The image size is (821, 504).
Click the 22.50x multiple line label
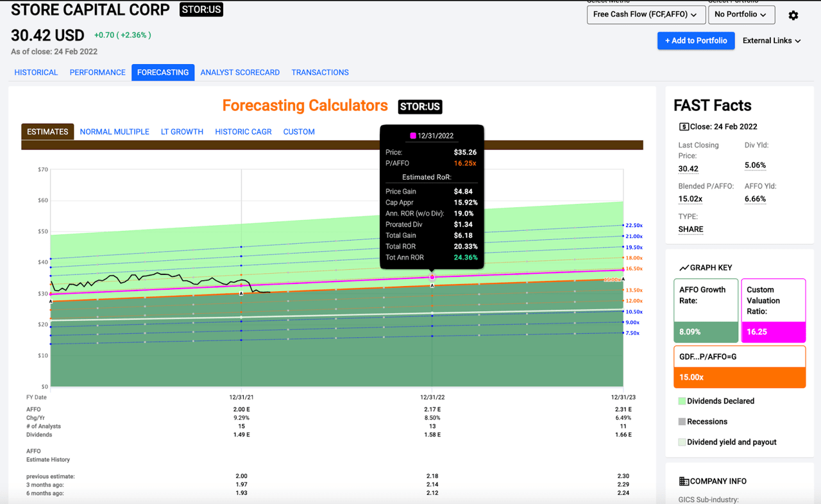click(634, 226)
